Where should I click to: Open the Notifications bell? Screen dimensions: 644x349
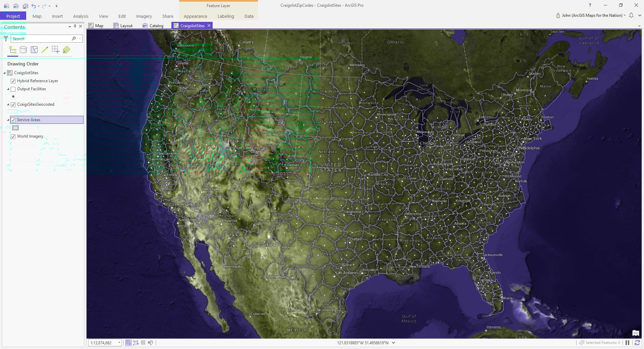coord(631,15)
